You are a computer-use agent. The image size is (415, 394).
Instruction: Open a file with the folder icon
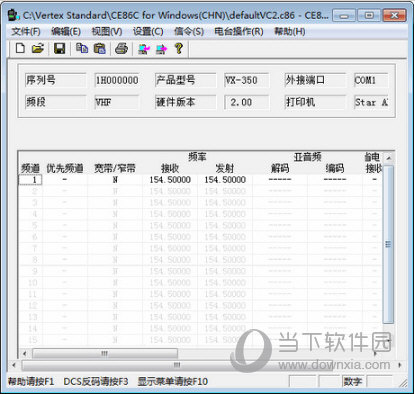point(38,49)
